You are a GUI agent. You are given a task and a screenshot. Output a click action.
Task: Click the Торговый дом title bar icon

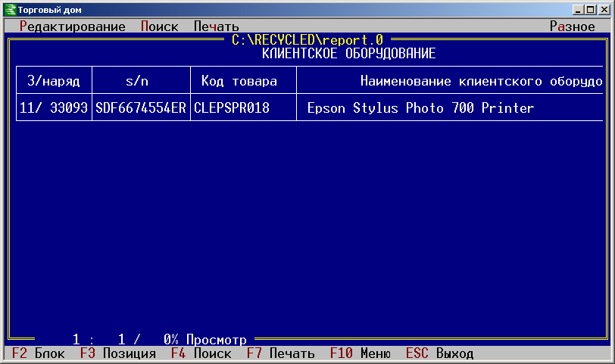11,10
